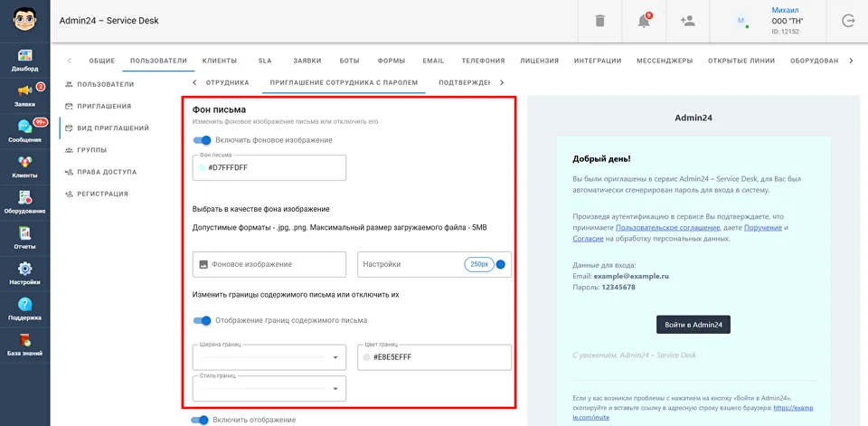Screen dimensions: 868x426
Task: Toggle Отображение границ содержимого письма switch
Action: click(202, 320)
